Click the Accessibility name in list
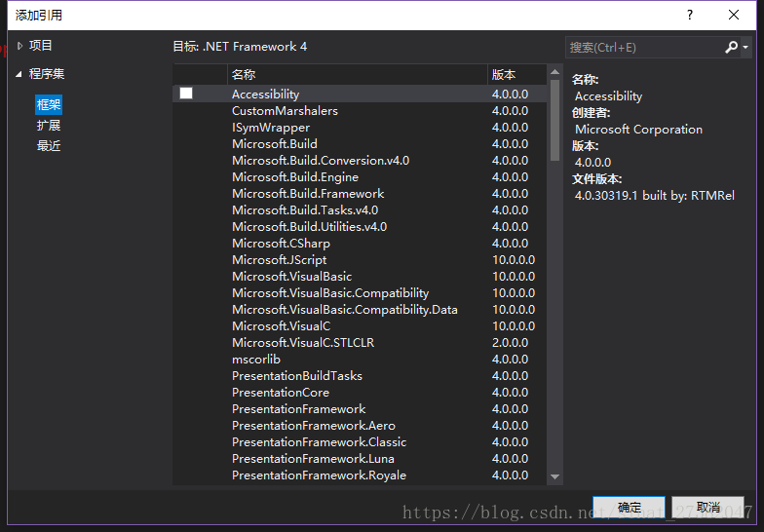Screen dimensions: 764x532 pyautogui.click(x=265, y=94)
